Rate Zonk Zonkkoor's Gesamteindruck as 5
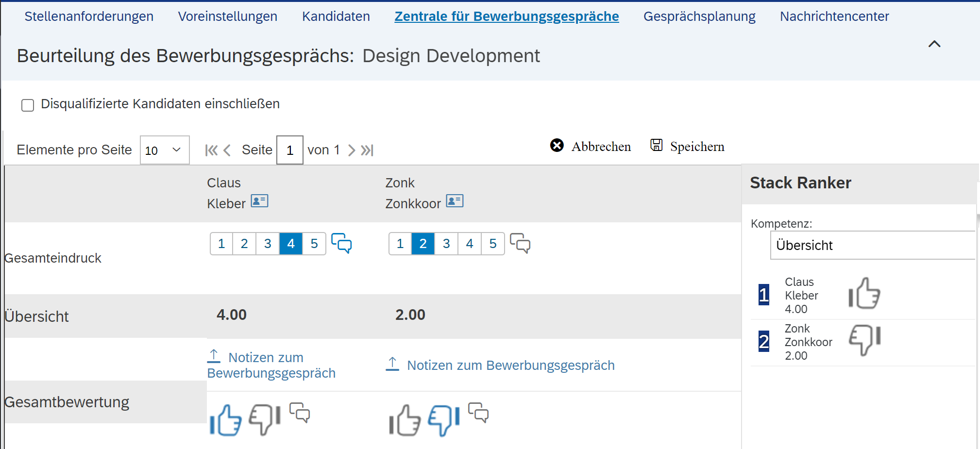980x449 pixels. pyautogui.click(x=493, y=244)
